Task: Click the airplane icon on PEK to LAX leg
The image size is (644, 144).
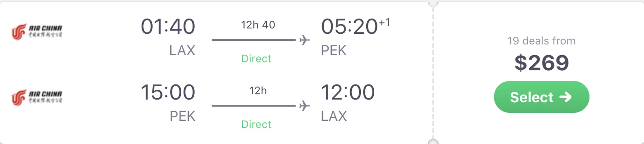Action: point(304,106)
